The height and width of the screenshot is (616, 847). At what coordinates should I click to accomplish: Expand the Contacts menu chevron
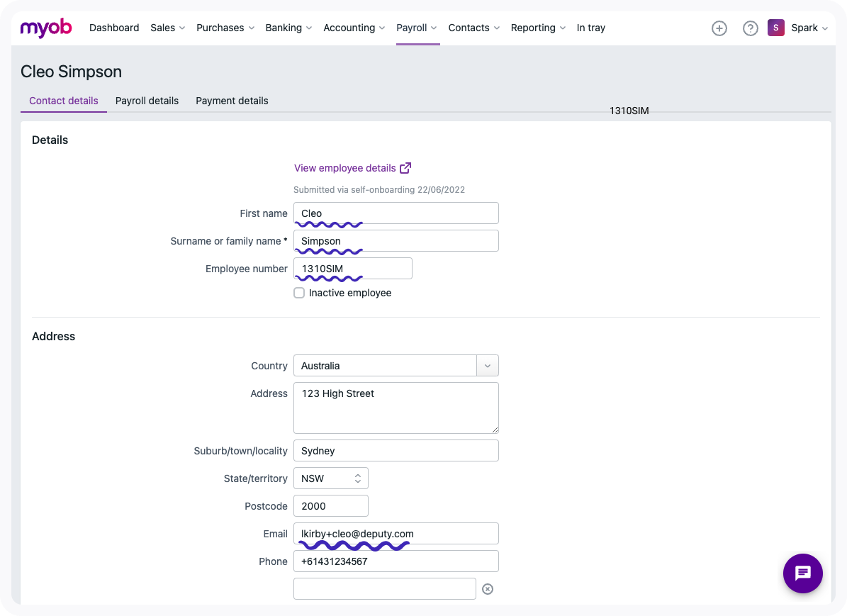point(496,28)
